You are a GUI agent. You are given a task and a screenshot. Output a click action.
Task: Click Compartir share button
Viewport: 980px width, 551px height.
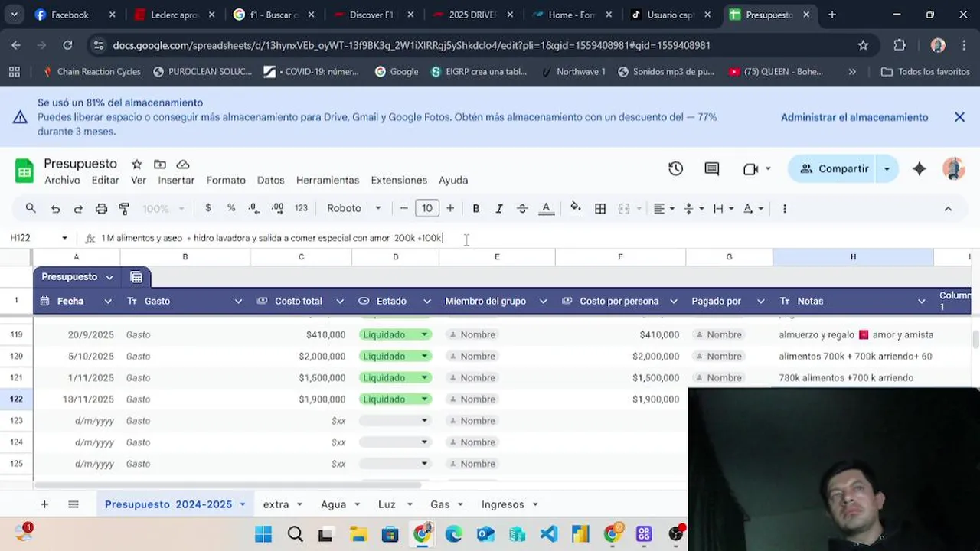coord(834,169)
